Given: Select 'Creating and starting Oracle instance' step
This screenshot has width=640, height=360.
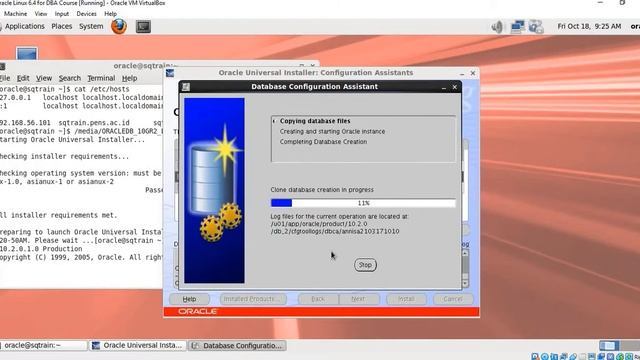Looking at the screenshot, I should click(x=332, y=131).
